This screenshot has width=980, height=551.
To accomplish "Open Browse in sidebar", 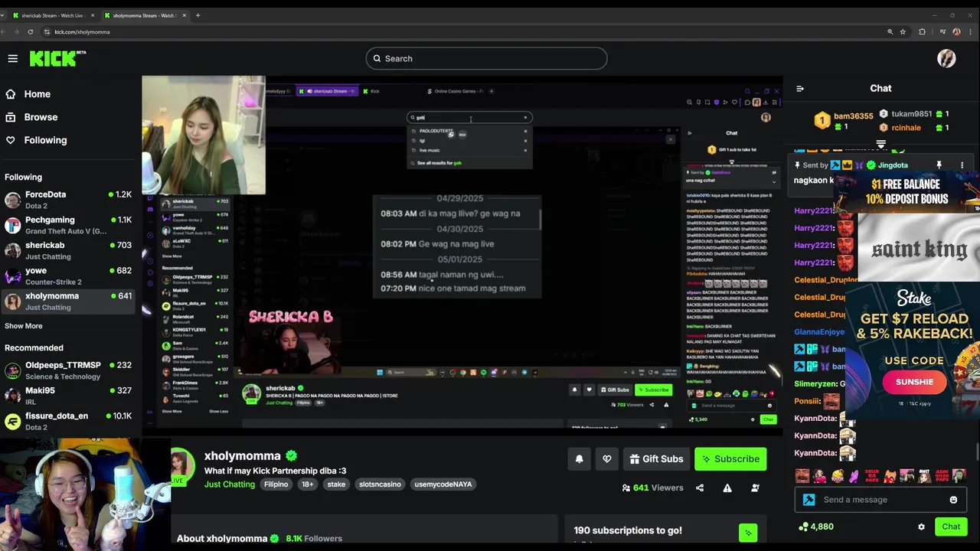I will point(31,117).
